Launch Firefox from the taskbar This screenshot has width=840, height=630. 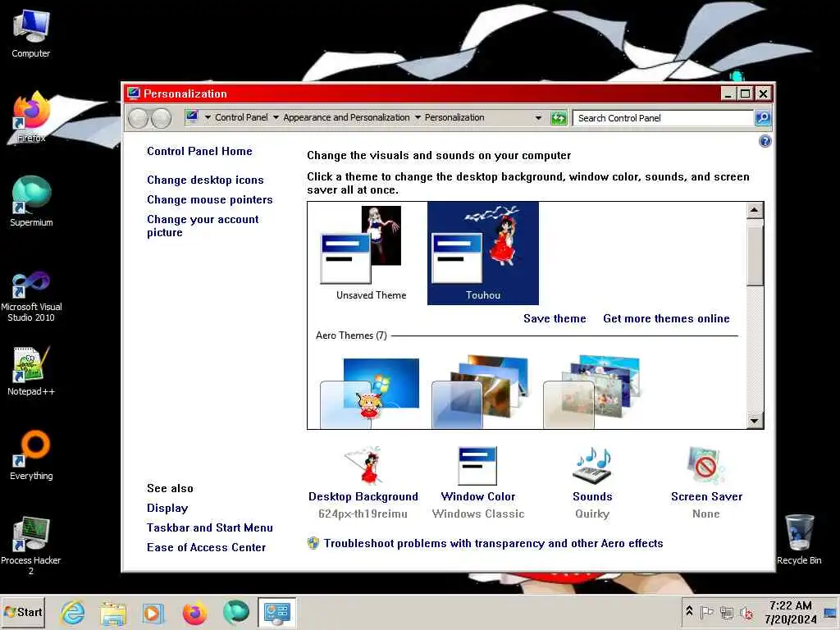194,612
